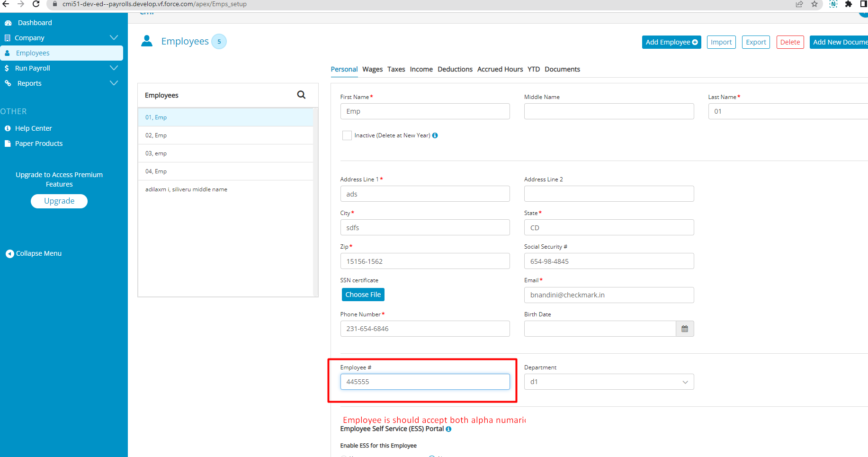Click info icon next to Inactive checkbox
Viewport: 868px width, 457px height.
click(x=435, y=135)
